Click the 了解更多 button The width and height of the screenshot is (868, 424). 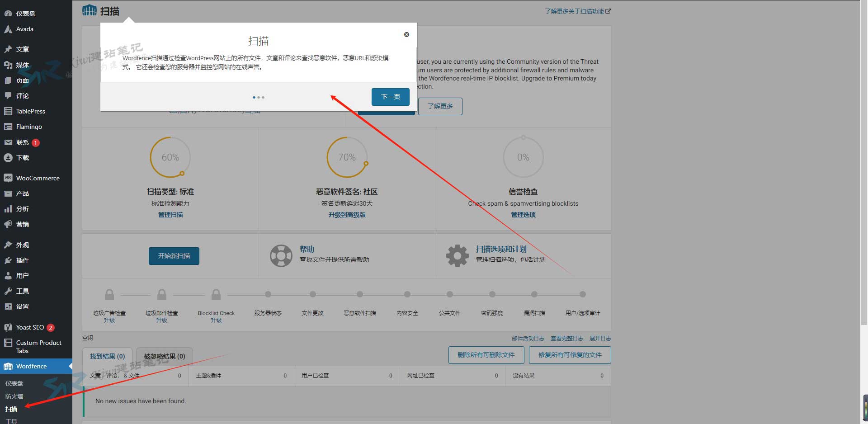click(x=440, y=106)
